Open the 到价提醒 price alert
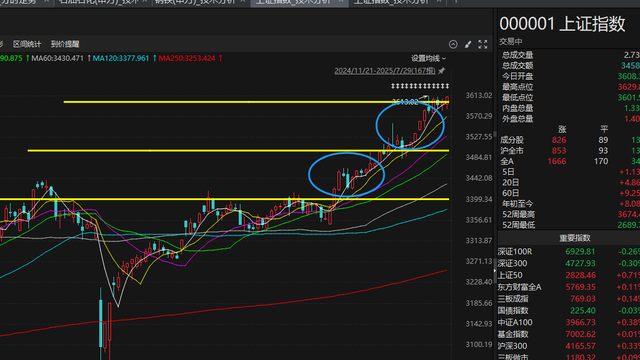Screen dimensions: 640x360 click(x=65, y=44)
